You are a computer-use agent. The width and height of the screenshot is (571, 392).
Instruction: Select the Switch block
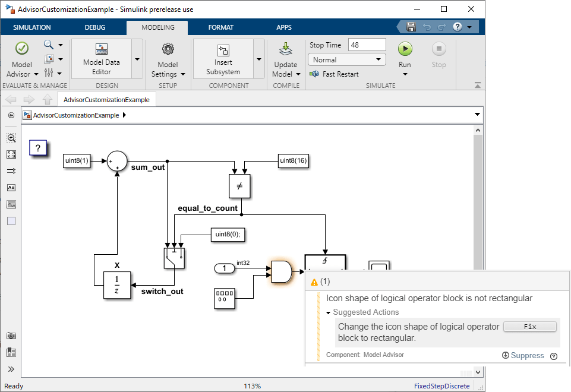coord(174,258)
